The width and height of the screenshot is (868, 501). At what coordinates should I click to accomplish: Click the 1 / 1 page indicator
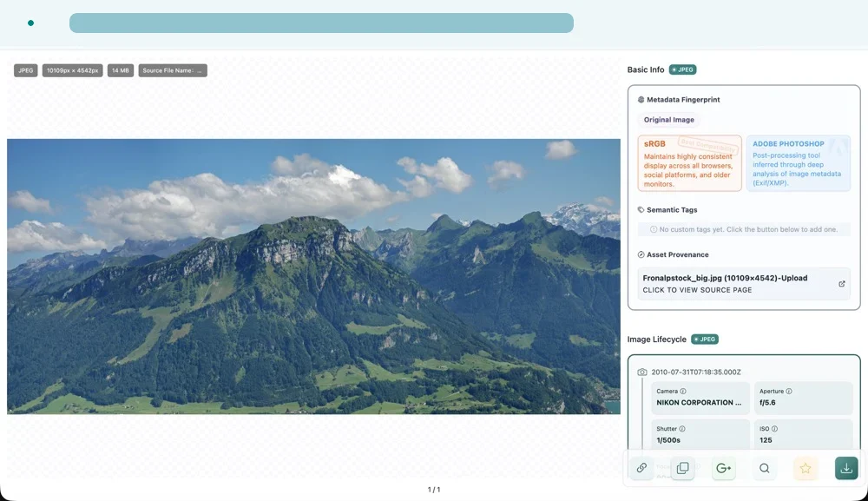[434, 490]
